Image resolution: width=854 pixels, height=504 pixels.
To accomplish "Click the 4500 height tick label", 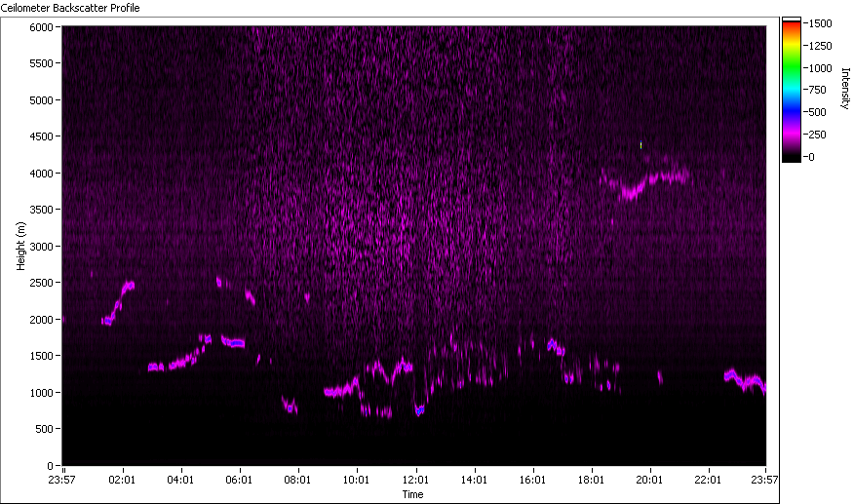I will [x=41, y=136].
